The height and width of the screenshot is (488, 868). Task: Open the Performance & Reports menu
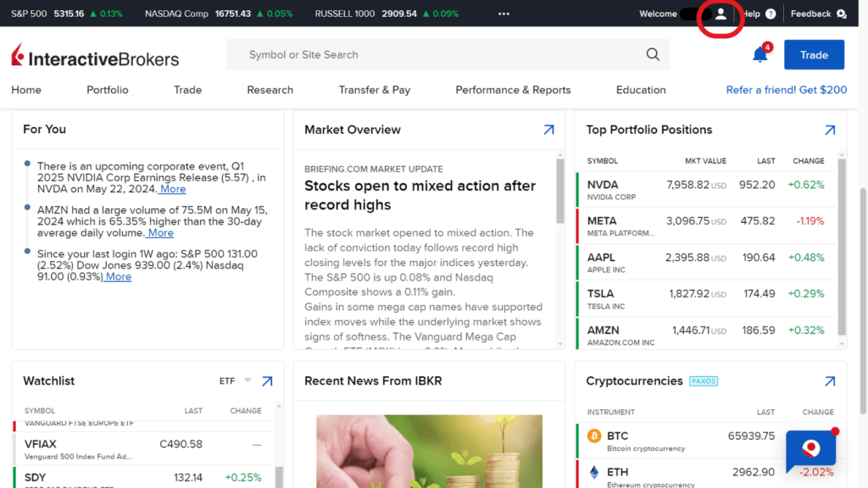(513, 89)
